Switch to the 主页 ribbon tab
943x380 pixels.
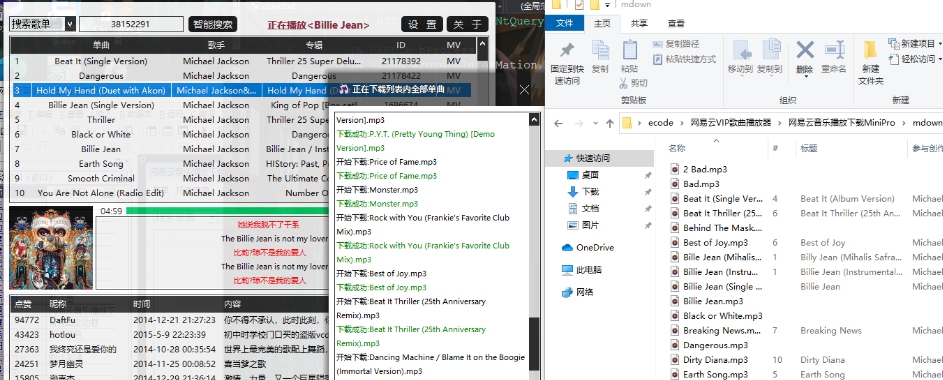pos(602,23)
